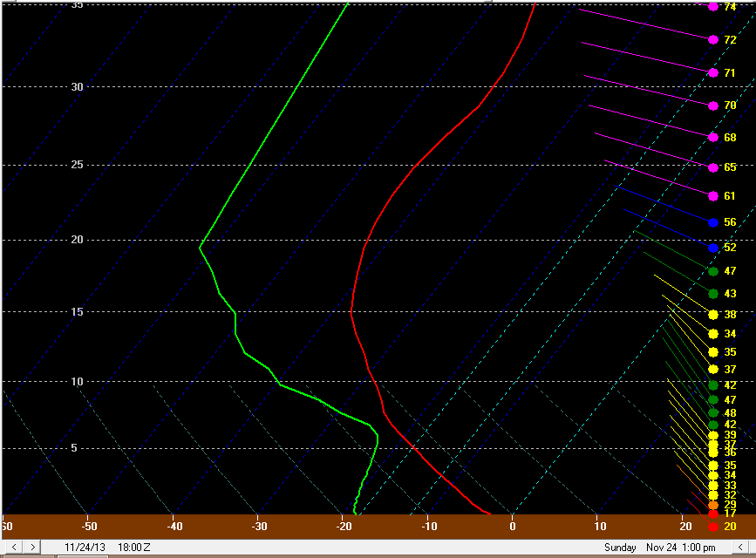Click the green dewpoint line's sharp bend near 20
756x558 pixels.
(200, 248)
